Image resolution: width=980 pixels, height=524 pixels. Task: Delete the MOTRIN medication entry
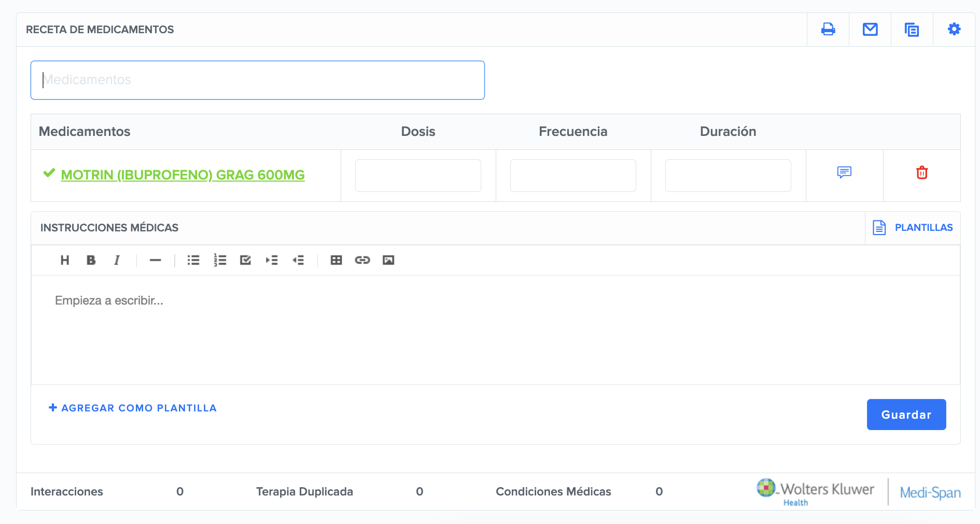(921, 173)
